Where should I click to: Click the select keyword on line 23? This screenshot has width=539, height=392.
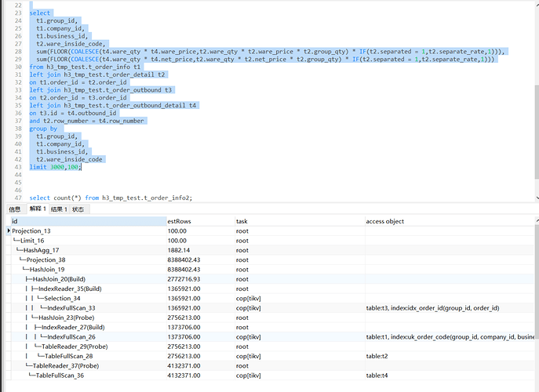point(39,13)
